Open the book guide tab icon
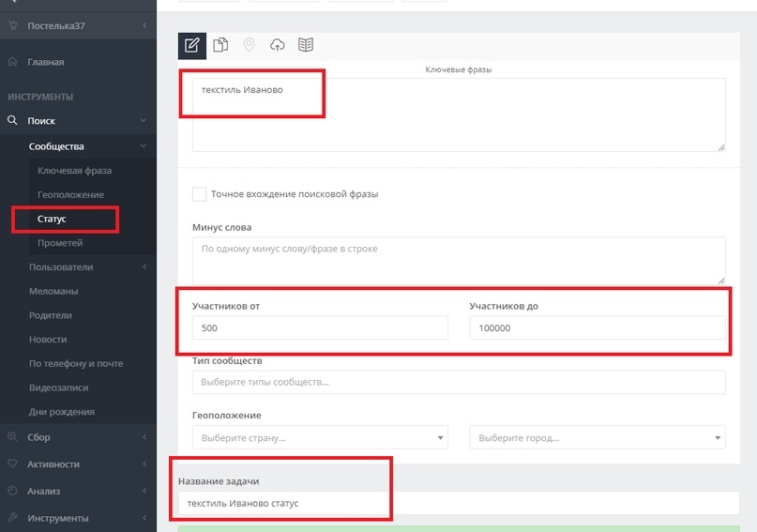The height and width of the screenshot is (532, 757). click(306, 45)
